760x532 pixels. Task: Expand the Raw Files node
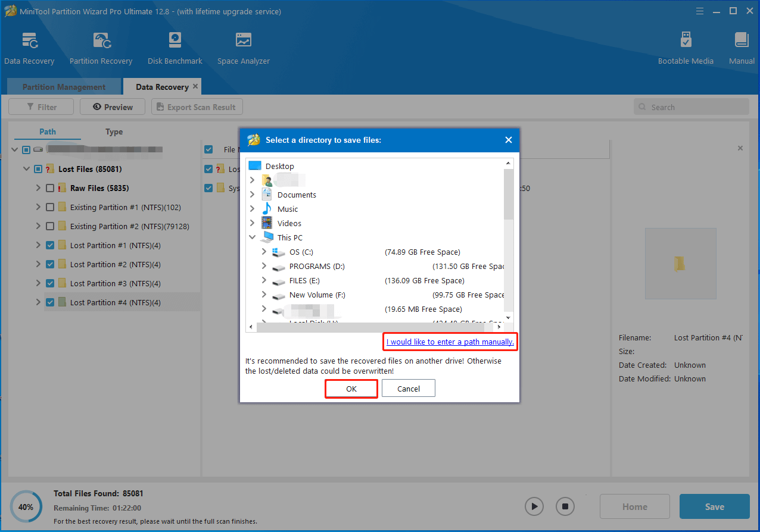[x=39, y=188]
